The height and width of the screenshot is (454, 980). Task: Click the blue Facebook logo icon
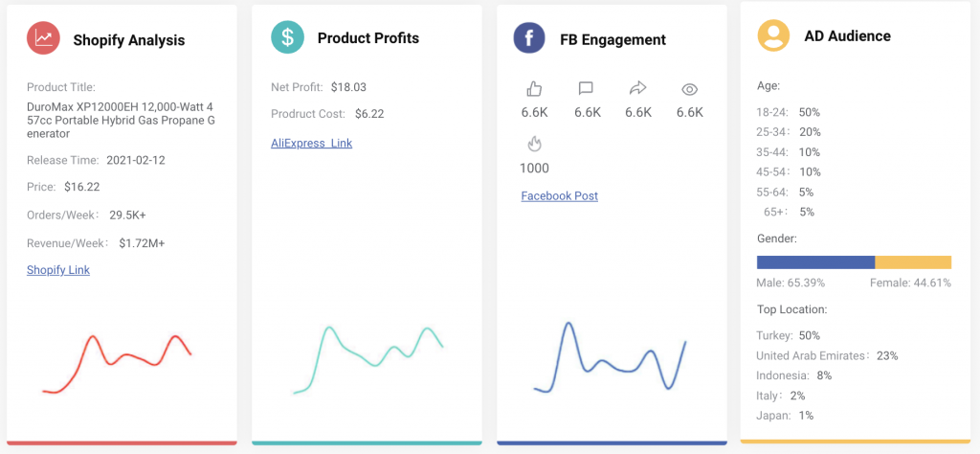(x=529, y=39)
